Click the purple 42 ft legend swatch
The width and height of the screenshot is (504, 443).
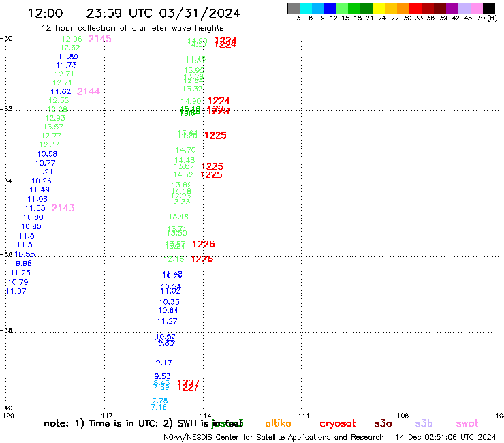452,8
